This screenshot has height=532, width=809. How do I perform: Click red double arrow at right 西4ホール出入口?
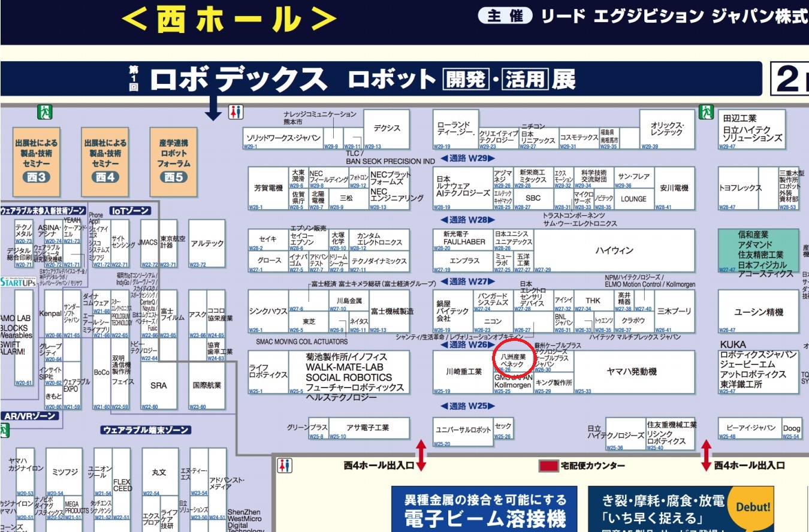click(x=707, y=455)
